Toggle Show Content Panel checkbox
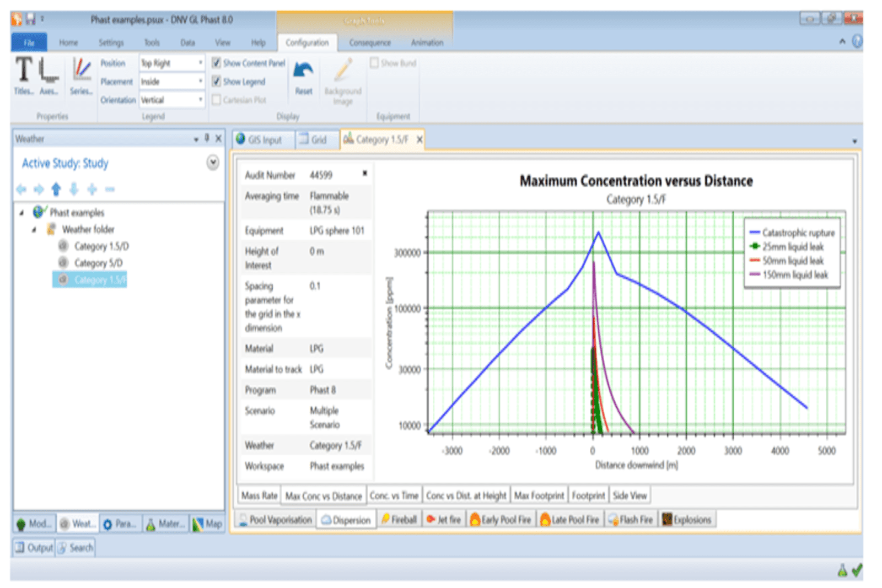This screenshot has width=882, height=588. pyautogui.click(x=217, y=63)
